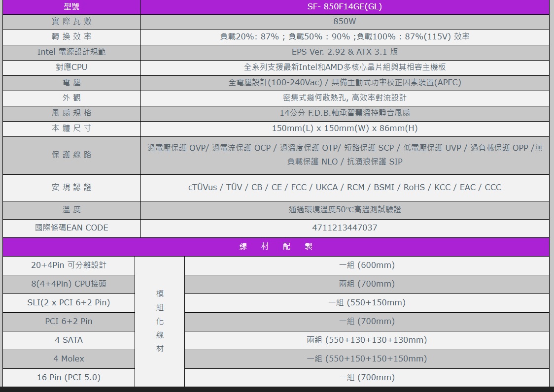The width and height of the screenshot is (554, 392).
Task: Click the 20+4Pin 可分離設計 label cell
Action: pos(69,265)
